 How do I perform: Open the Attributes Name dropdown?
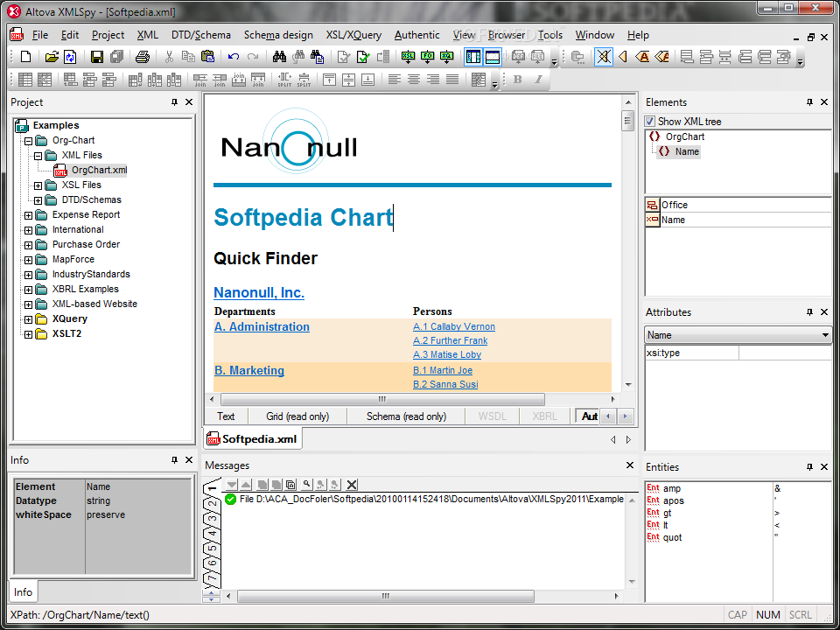tap(824, 335)
